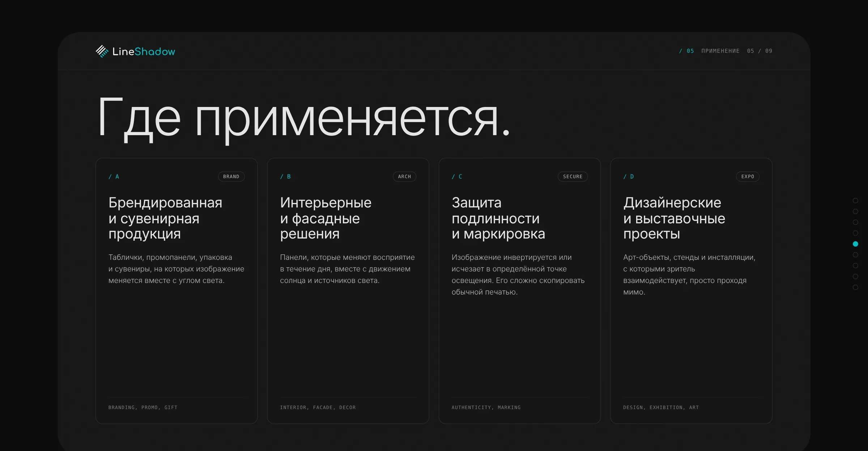The image size is (868, 451).
Task: Click the '/ 05' section number in header
Action: coord(686,51)
